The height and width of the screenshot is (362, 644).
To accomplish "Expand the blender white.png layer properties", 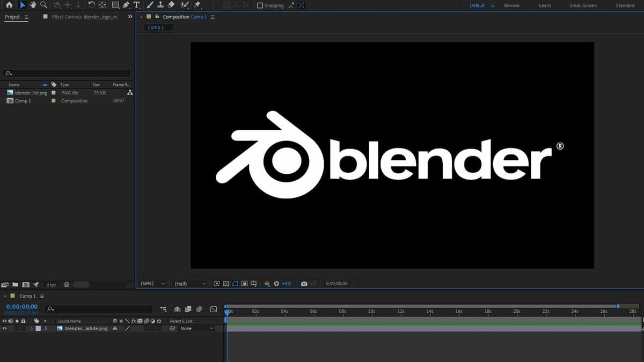I will 32,328.
